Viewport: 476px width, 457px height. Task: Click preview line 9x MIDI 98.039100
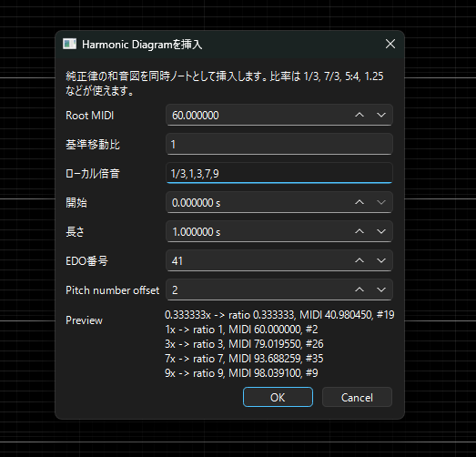tap(241, 373)
